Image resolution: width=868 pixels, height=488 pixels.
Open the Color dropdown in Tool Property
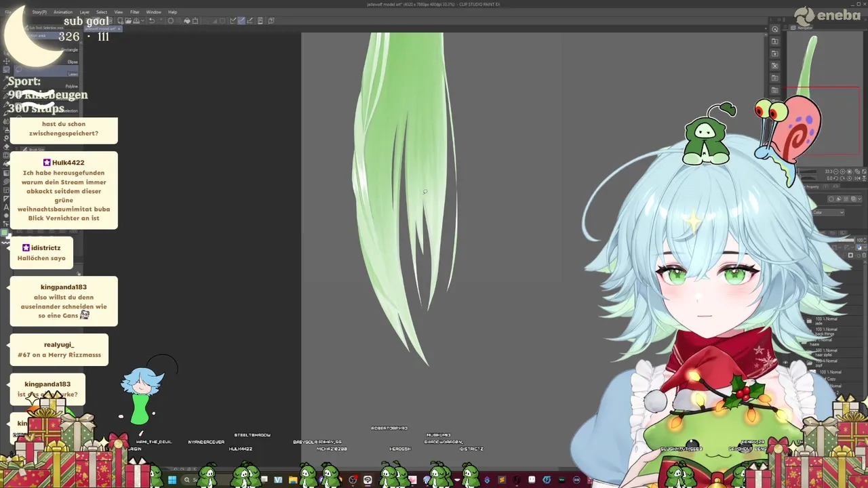click(x=828, y=213)
